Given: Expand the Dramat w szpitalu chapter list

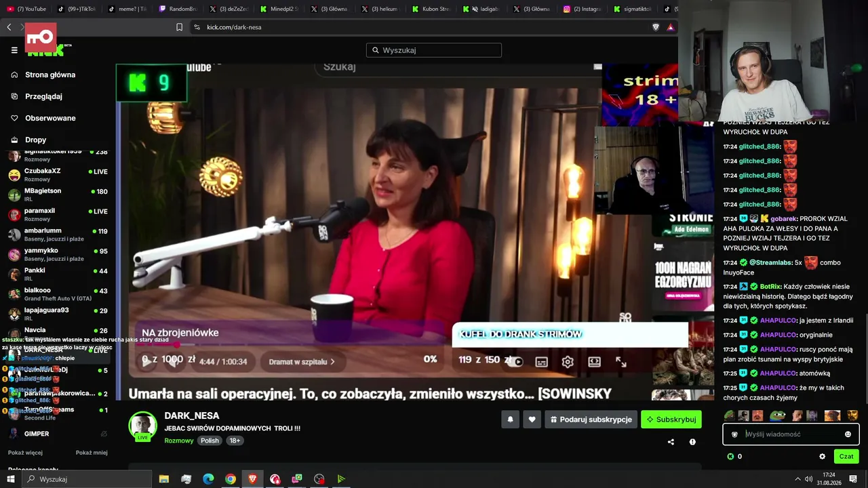Looking at the screenshot, I should 302,362.
